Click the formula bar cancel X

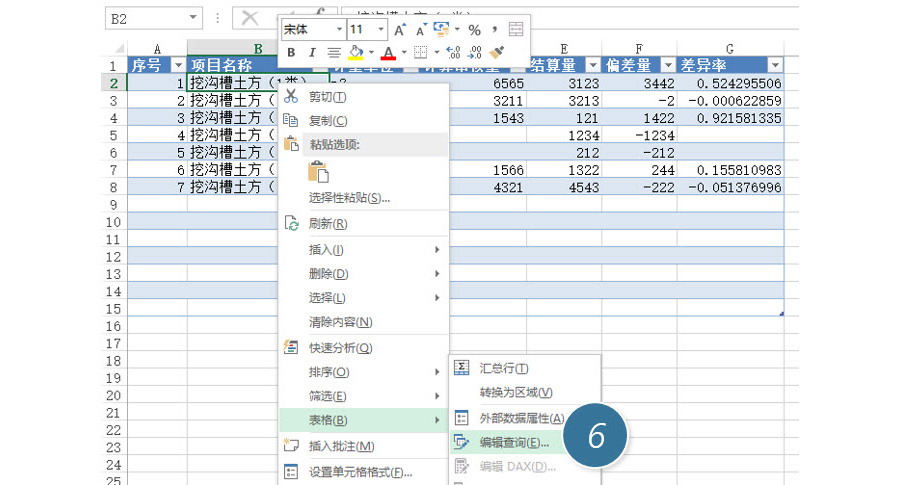click(x=250, y=18)
